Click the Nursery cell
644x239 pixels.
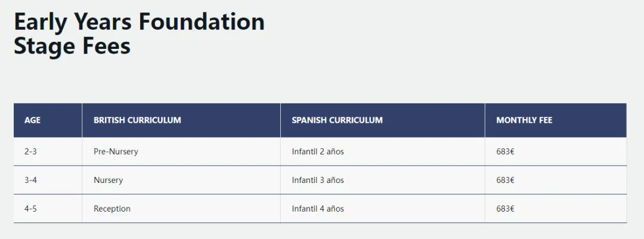(x=181, y=180)
